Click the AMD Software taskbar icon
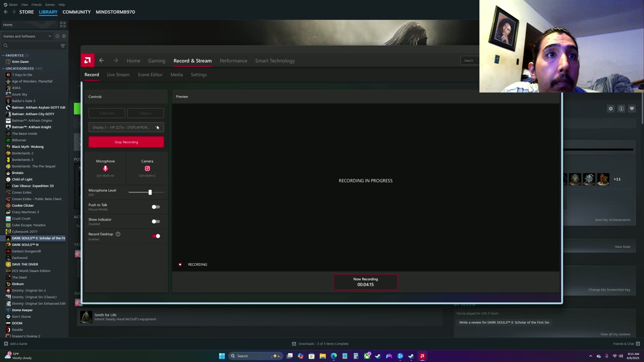 click(422, 356)
